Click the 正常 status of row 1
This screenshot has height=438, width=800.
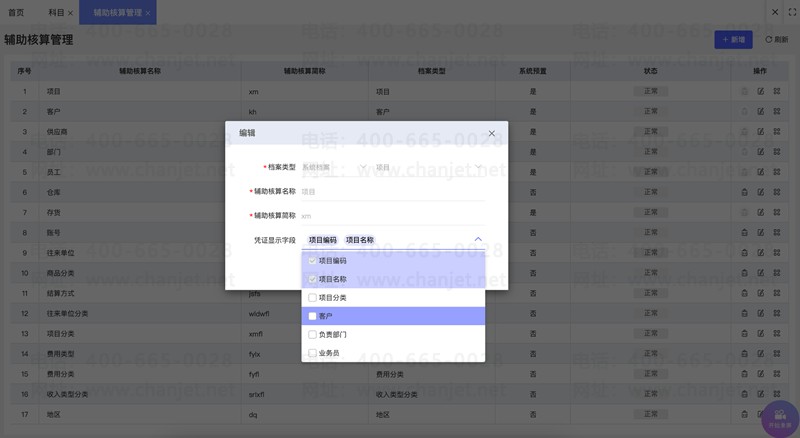click(651, 91)
